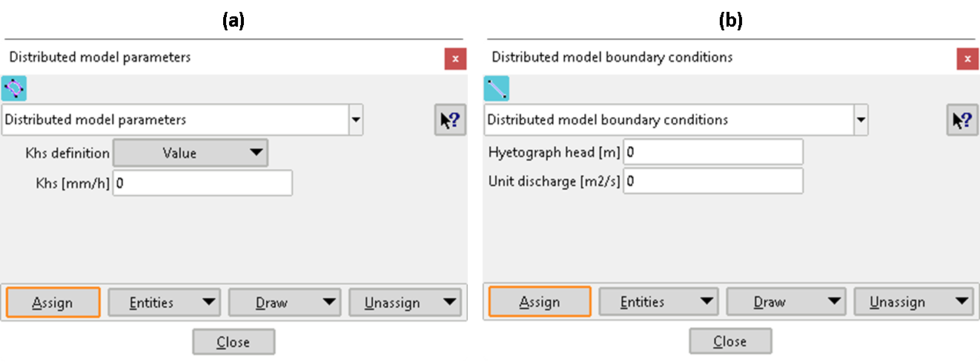Screen dimensions: 980x362
Task: Open context help in boundary conditions dialog
Action: click(961, 120)
